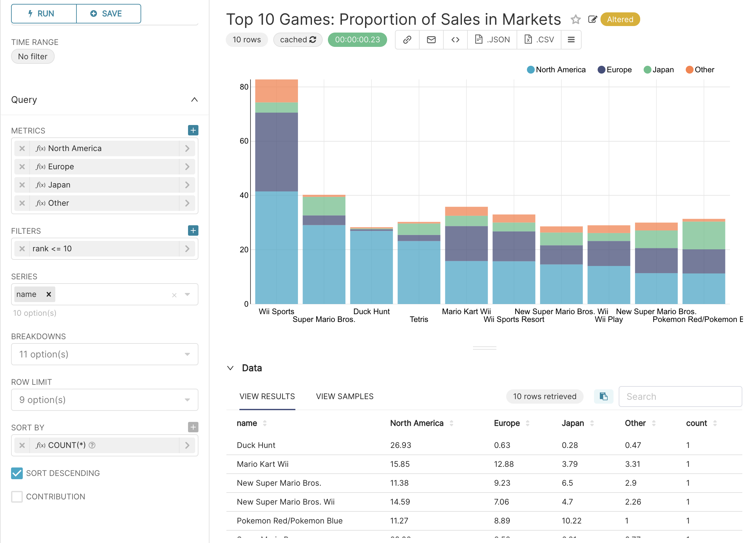Download the data as .CSV
This screenshot has height=543, width=756.
point(539,39)
